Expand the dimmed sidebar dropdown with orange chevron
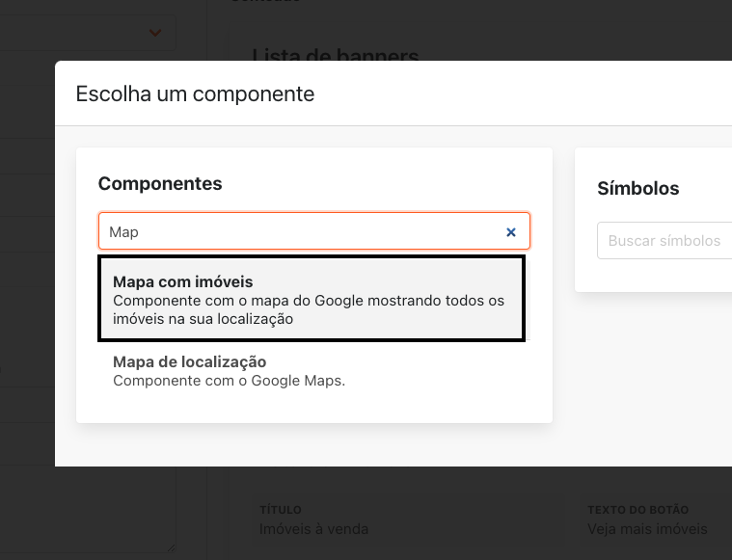The height and width of the screenshot is (560, 732). pos(155,33)
